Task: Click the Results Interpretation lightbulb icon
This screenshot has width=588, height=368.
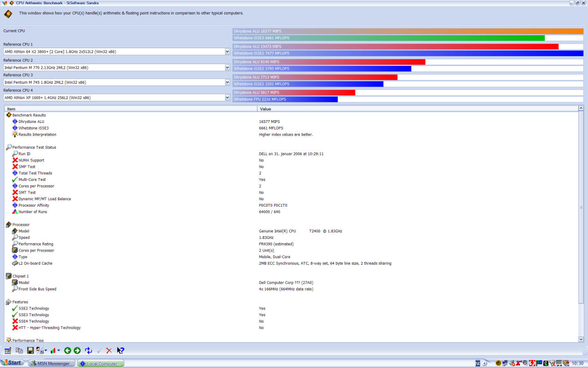Action: click(15, 135)
